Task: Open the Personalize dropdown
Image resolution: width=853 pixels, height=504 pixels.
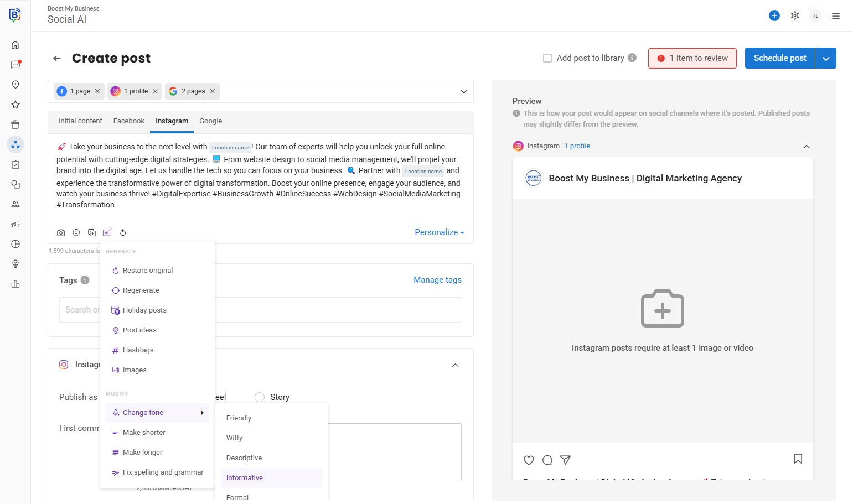Action: 439,232
